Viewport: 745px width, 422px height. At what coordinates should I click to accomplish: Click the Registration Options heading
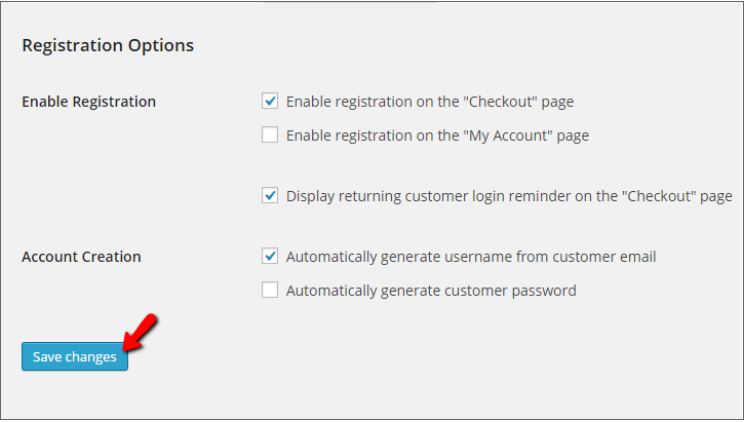point(108,45)
